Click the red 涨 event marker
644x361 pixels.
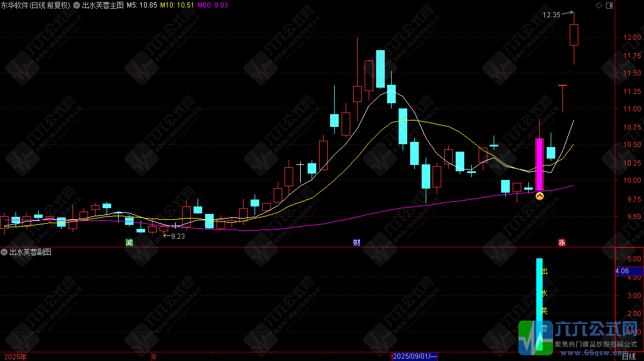(x=562, y=243)
